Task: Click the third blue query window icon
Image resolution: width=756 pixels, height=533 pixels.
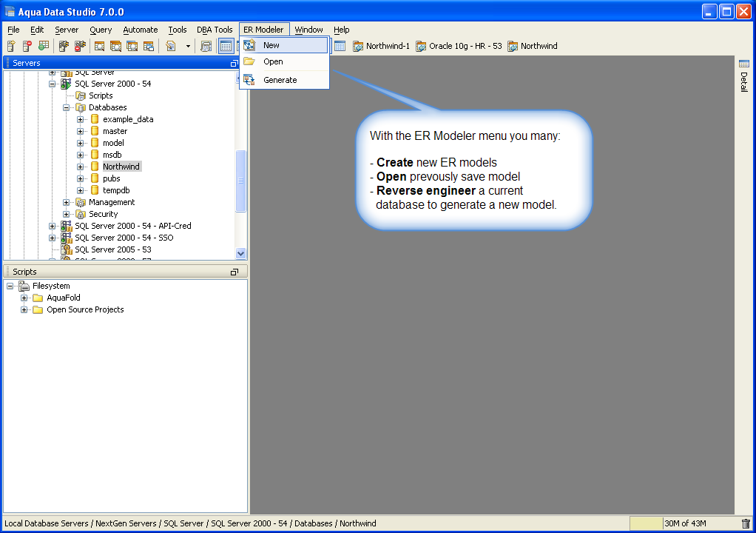Action: coord(132,46)
